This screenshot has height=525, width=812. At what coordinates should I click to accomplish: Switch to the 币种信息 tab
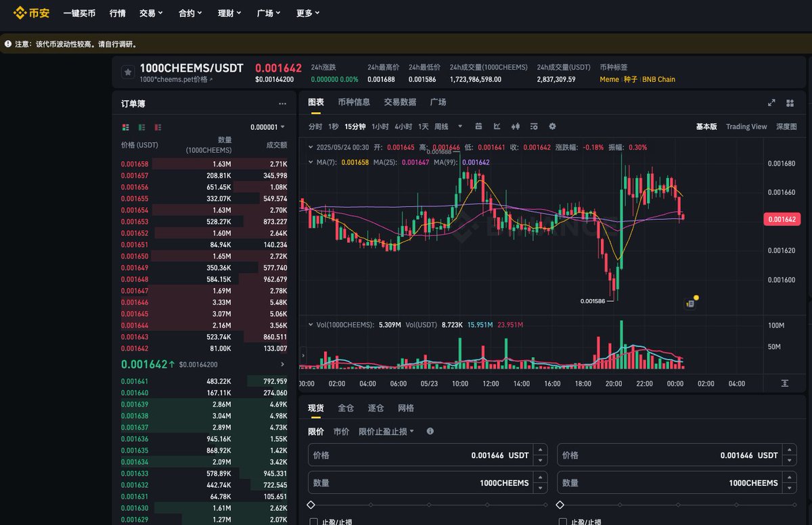click(x=354, y=102)
